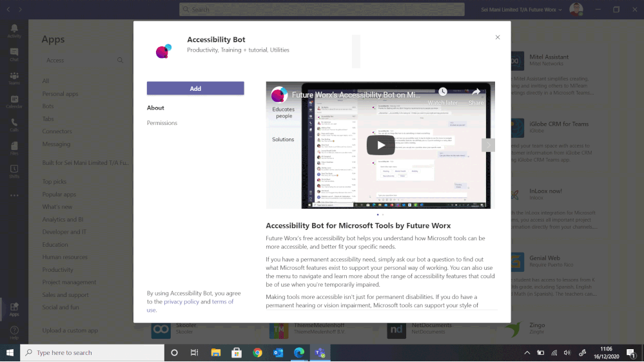Click the apps search magnifier icon

point(120,61)
